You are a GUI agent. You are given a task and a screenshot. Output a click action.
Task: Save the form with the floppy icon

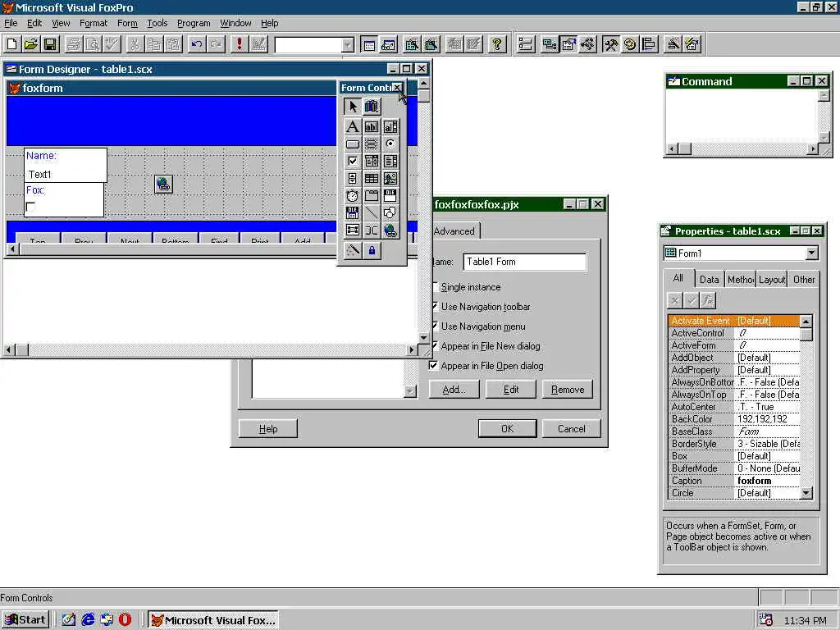(50, 44)
